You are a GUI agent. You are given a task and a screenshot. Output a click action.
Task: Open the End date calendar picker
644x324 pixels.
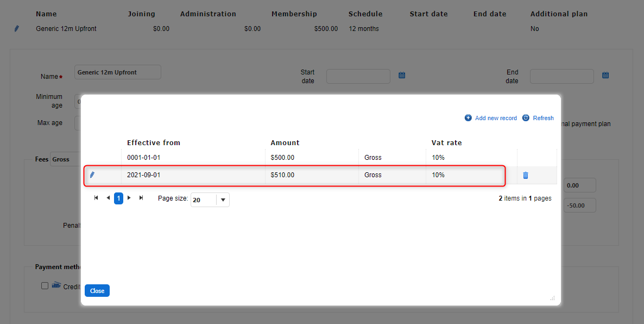(605, 76)
